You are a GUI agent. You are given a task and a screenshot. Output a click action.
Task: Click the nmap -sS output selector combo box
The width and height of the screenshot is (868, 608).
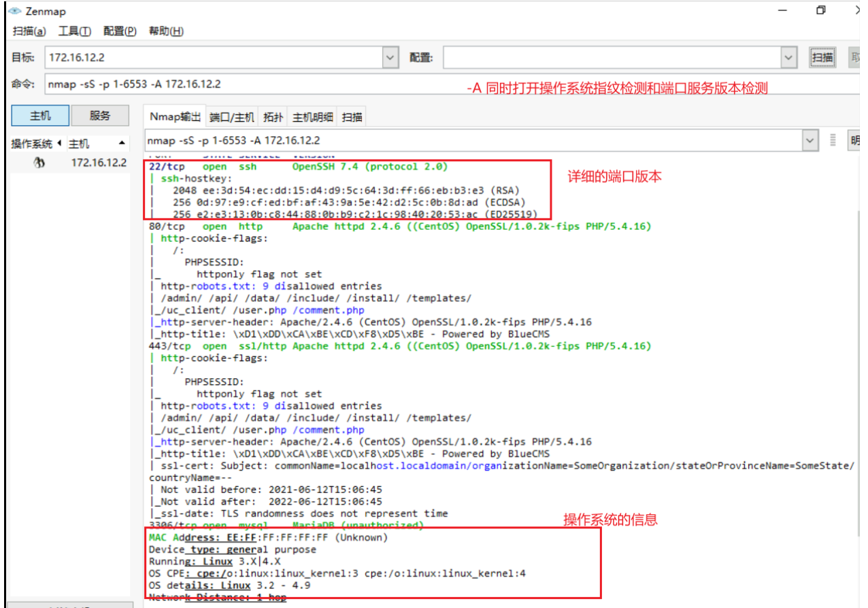point(473,141)
